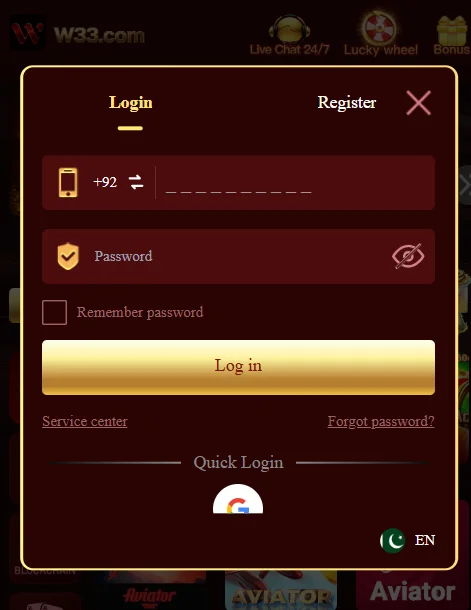
Task: Click the W33.com logo
Action: click(78, 33)
